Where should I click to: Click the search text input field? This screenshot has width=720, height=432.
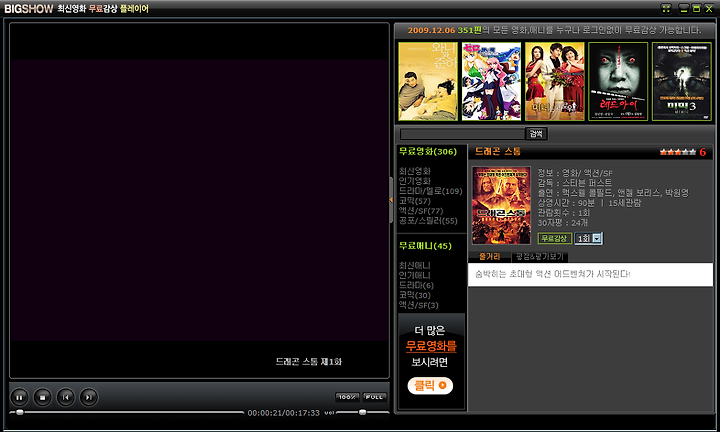[x=462, y=134]
